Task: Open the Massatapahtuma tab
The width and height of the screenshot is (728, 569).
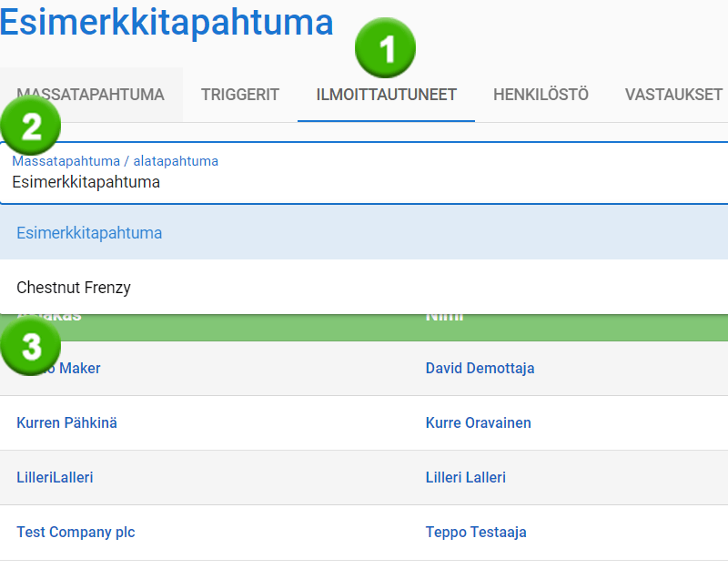Action: coord(90,95)
